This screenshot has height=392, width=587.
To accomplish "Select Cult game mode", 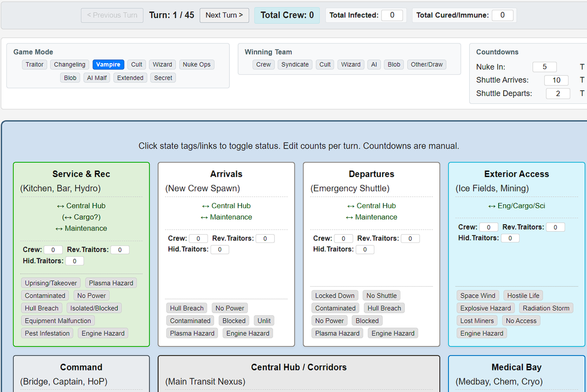I will [137, 64].
